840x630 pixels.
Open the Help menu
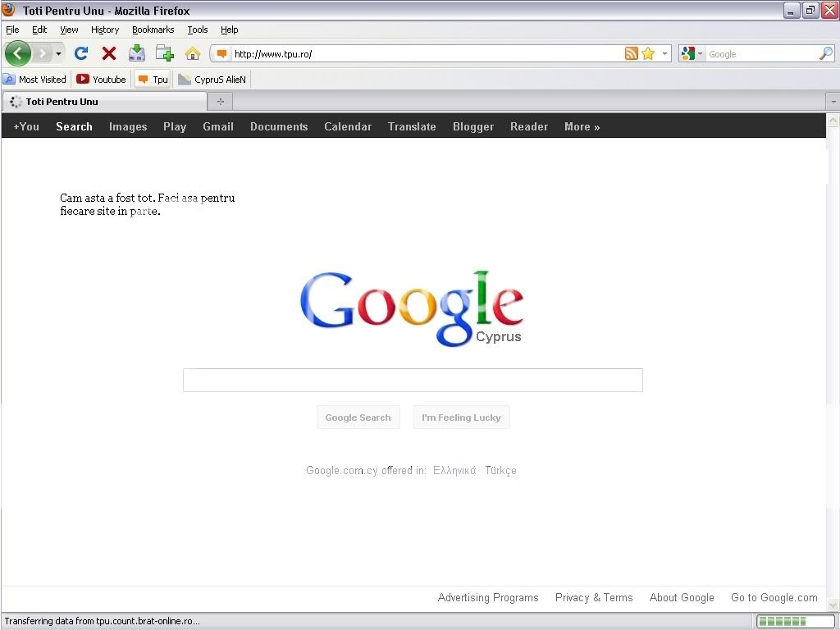click(230, 30)
